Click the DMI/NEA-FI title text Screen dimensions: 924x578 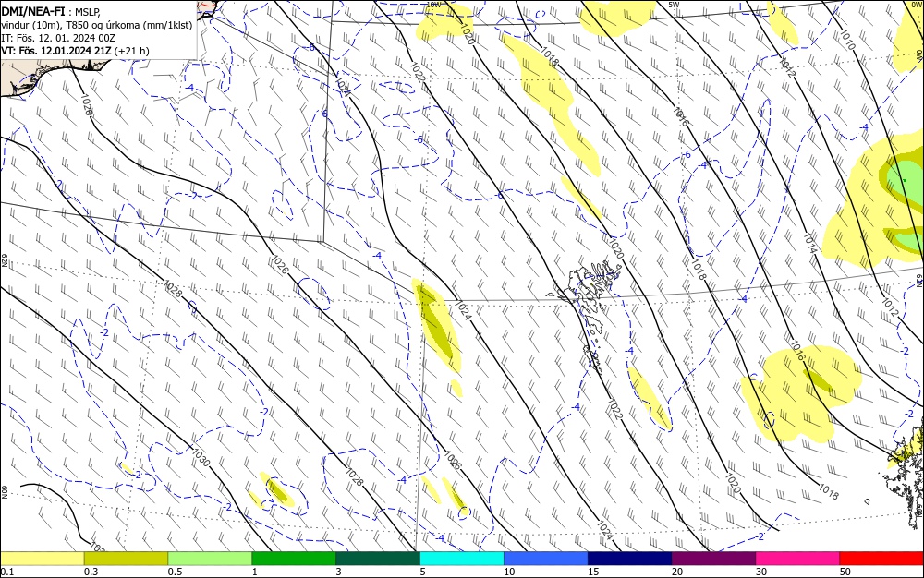point(33,10)
